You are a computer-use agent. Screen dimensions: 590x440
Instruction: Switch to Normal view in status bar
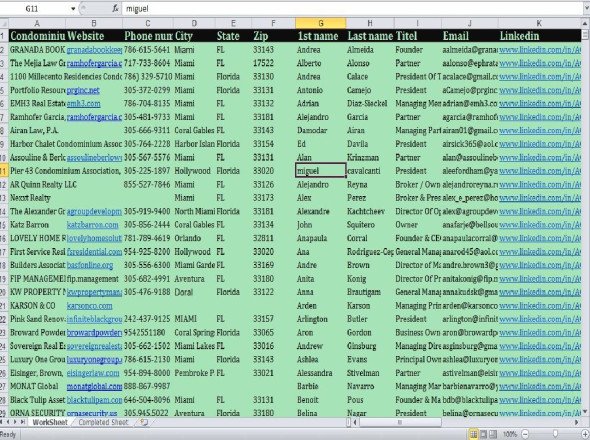point(473,434)
